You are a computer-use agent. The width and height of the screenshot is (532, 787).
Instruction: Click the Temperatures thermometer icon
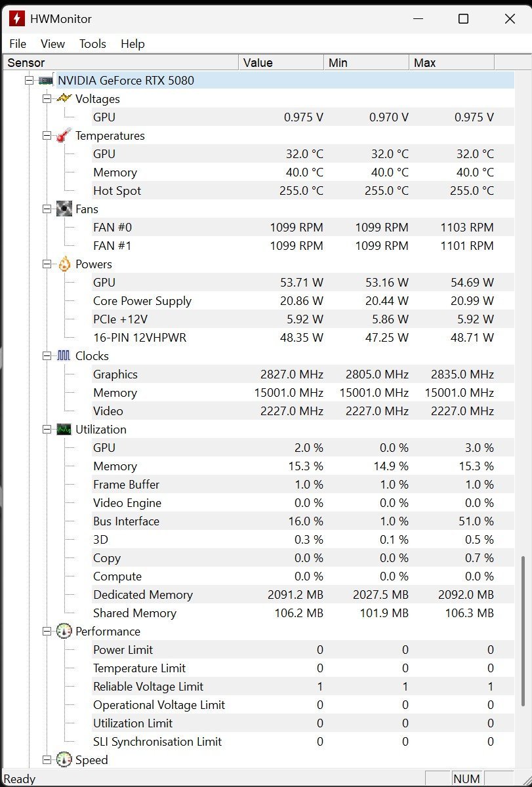pyautogui.click(x=64, y=136)
